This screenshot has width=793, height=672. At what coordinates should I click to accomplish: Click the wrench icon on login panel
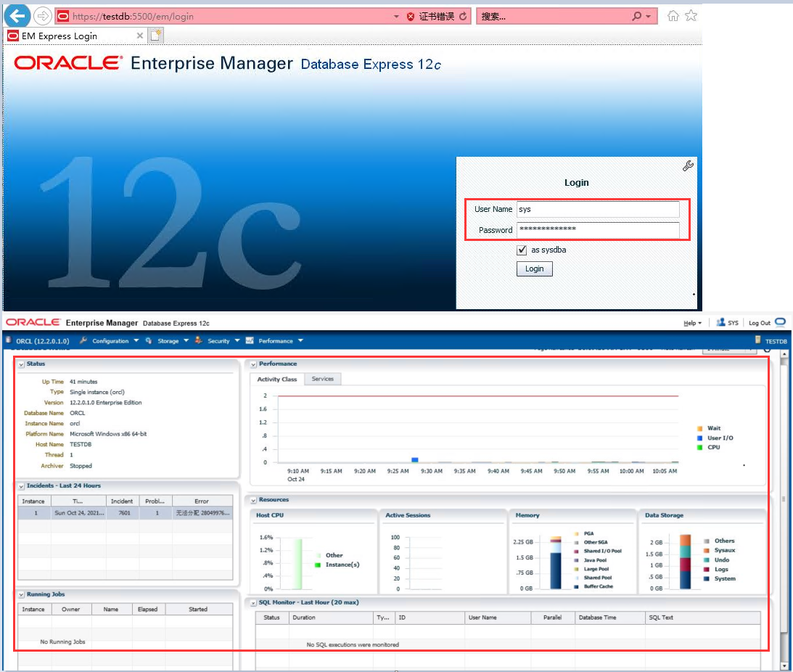tap(688, 165)
